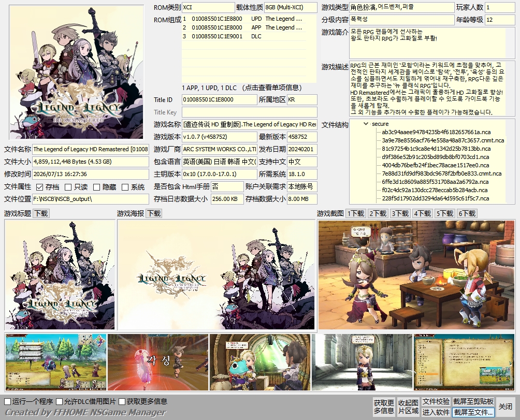
Task: Select file 7e88d31fd9df...cnmt.nca in tree
Action: click(441, 173)
